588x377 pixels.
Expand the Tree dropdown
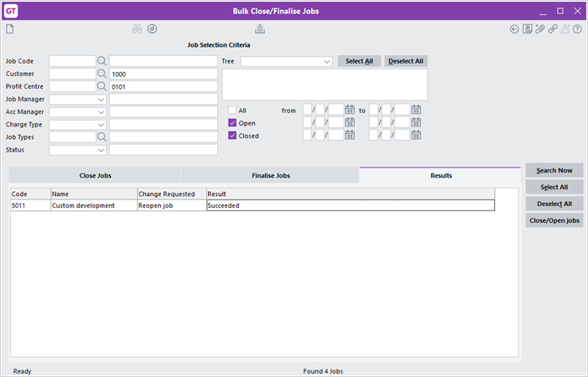326,61
